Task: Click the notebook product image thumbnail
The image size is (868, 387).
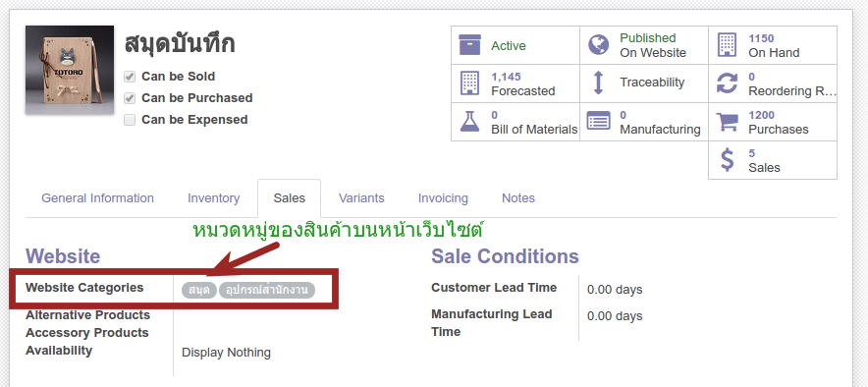Action: [x=70, y=70]
